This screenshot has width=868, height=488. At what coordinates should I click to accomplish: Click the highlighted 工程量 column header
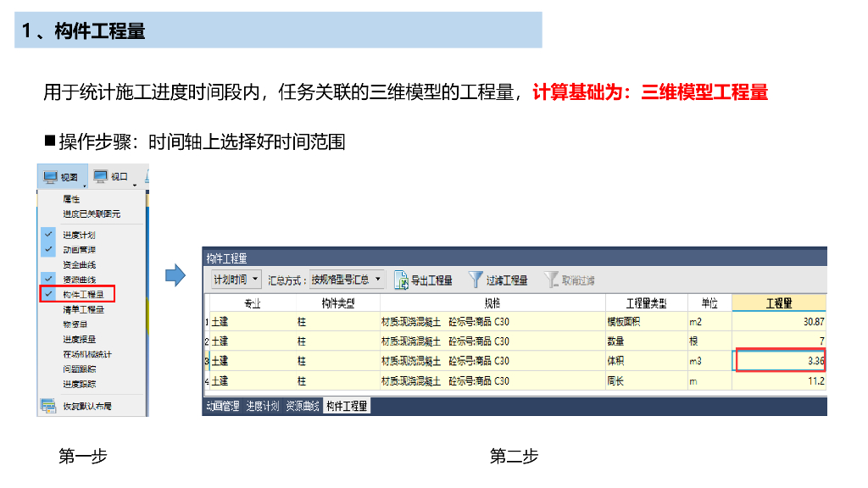(779, 303)
